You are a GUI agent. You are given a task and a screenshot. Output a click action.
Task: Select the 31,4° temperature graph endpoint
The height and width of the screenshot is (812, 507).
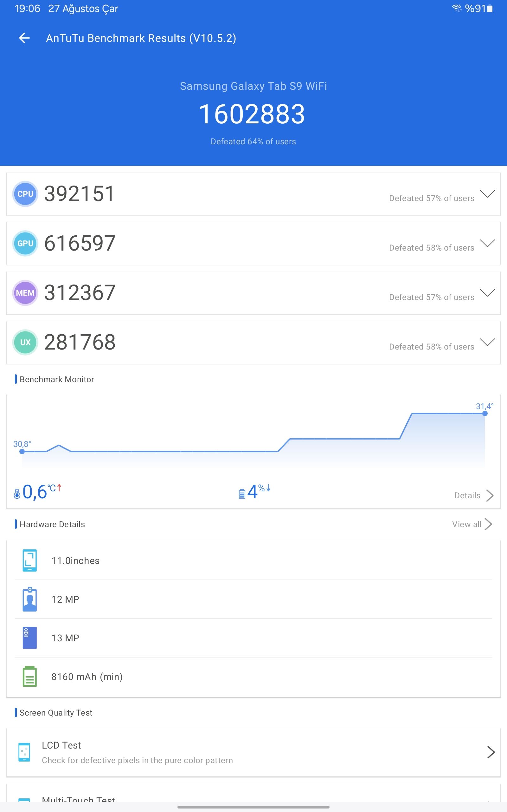point(485,413)
